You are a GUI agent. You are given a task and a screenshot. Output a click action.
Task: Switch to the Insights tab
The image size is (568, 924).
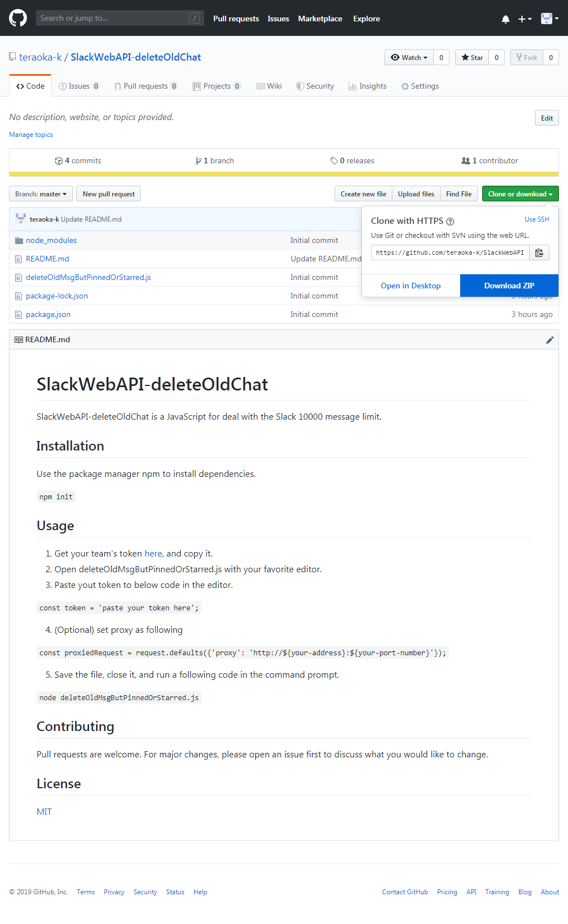tap(368, 86)
